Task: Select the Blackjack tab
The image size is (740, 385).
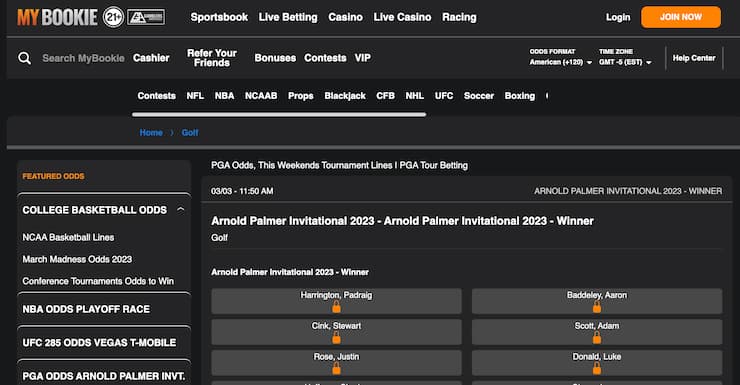Action: click(345, 96)
